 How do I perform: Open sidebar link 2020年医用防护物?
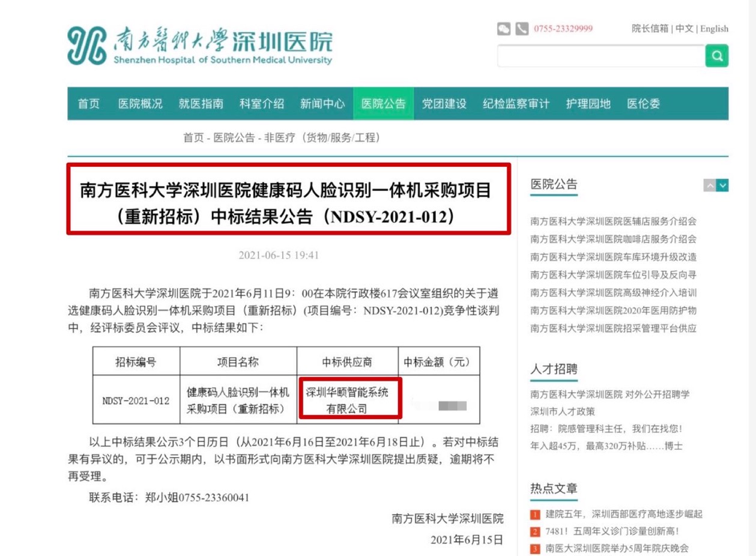click(613, 311)
